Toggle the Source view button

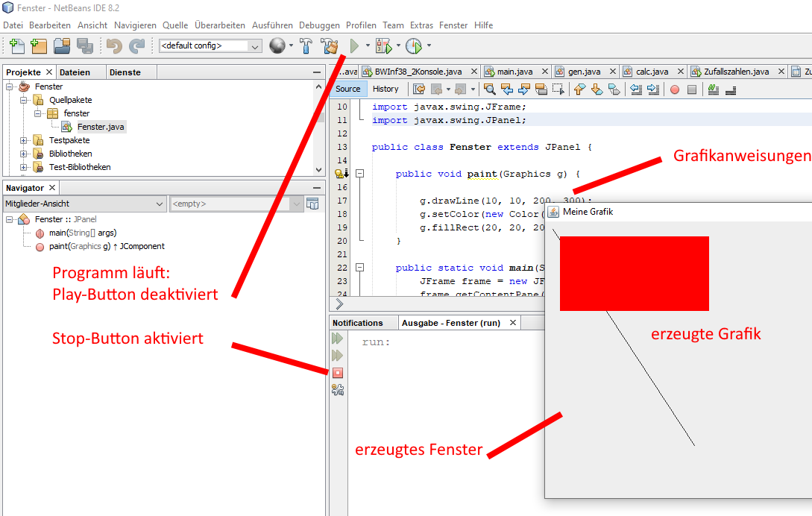(x=348, y=89)
